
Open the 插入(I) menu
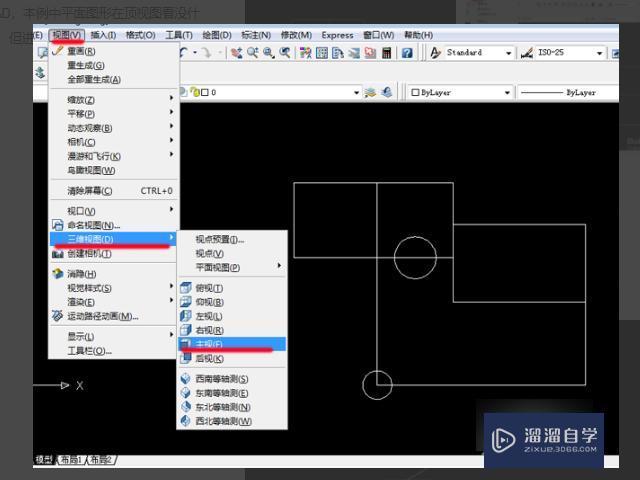click(x=103, y=35)
